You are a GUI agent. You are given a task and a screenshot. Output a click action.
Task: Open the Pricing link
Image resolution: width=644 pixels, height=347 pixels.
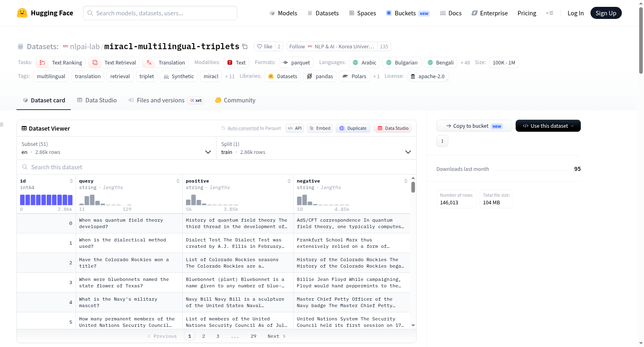click(527, 13)
